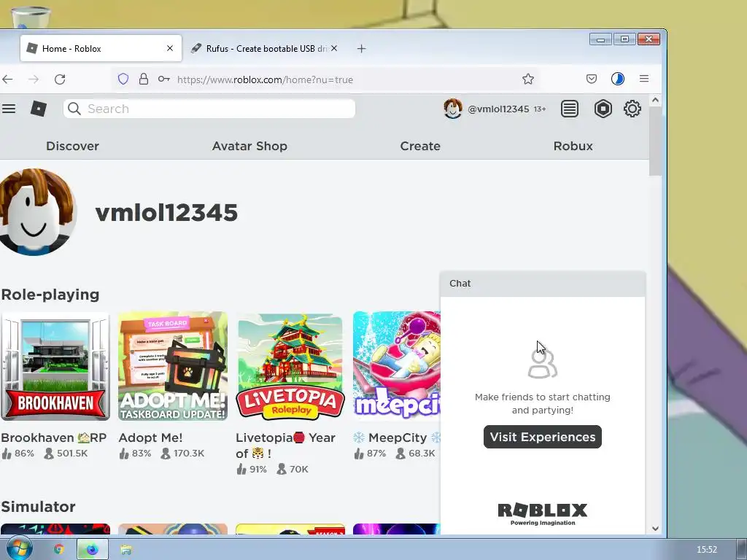Collapse the Chat panel header
Viewport: 747px width, 560px height.
543,284
